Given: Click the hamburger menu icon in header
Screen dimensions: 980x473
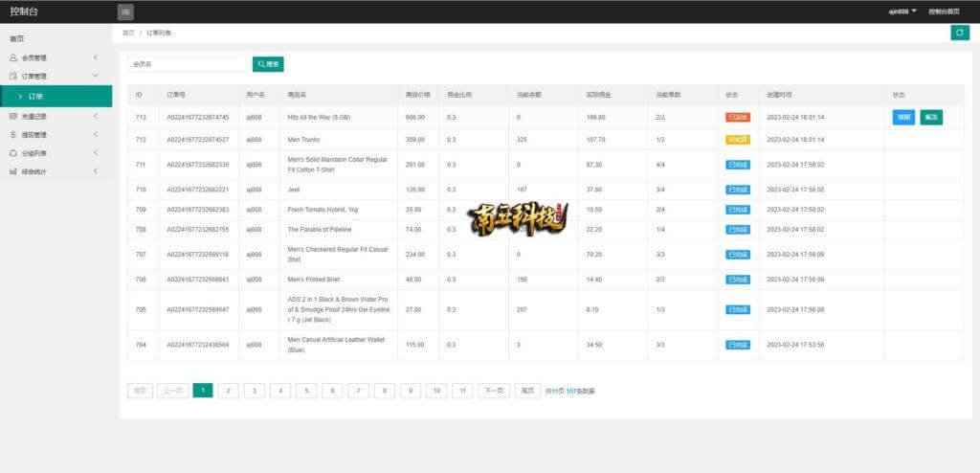Looking at the screenshot, I should click(125, 11).
